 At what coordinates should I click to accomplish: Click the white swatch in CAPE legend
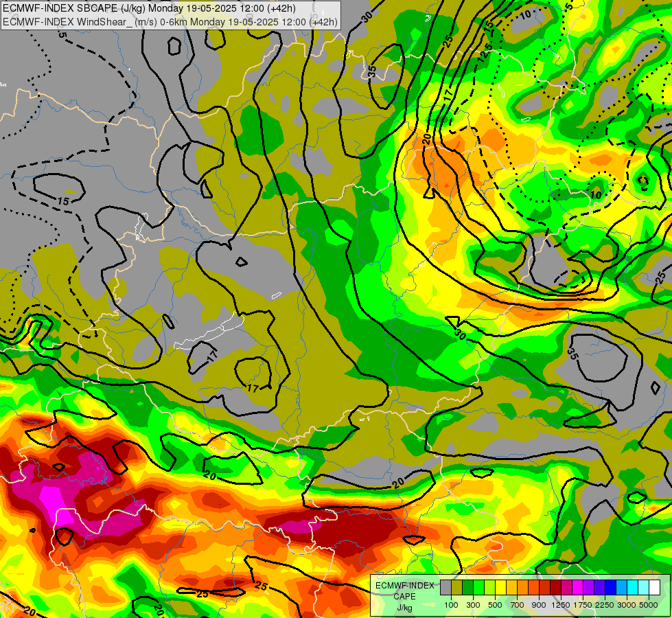pos(654,588)
